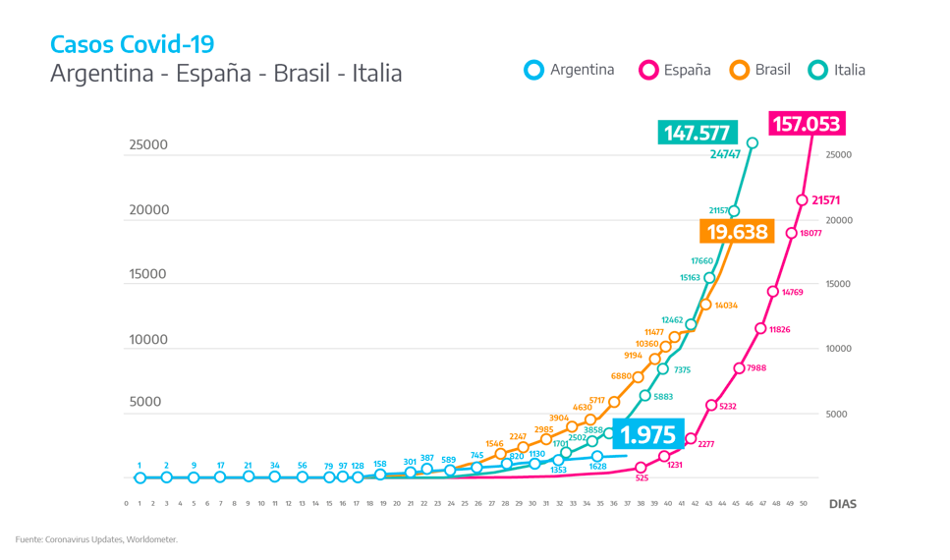The image size is (950, 560).
Task: Click the Argentina legend text label
Action: [582, 70]
